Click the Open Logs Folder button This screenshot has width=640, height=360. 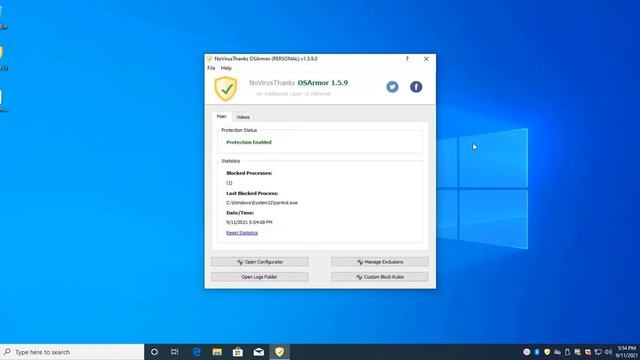(260, 277)
